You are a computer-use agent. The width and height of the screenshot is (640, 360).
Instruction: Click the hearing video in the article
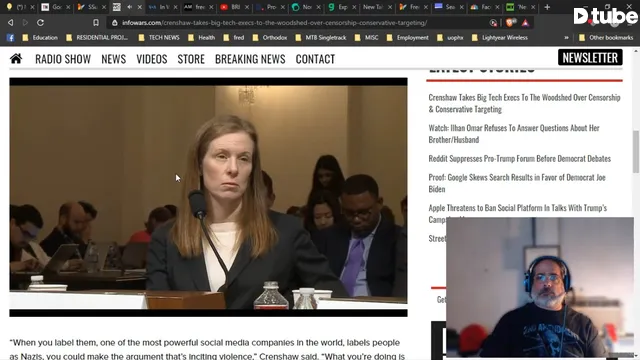tap(208, 197)
